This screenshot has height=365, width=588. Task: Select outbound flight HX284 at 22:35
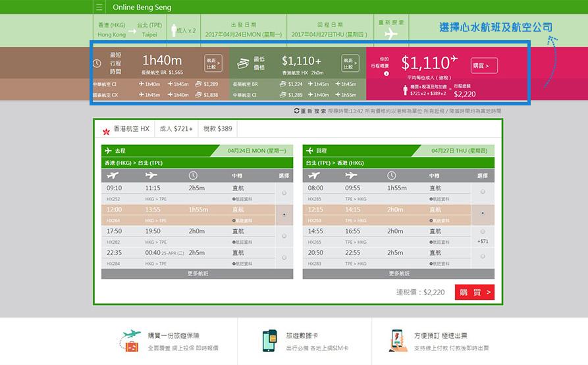tap(284, 258)
